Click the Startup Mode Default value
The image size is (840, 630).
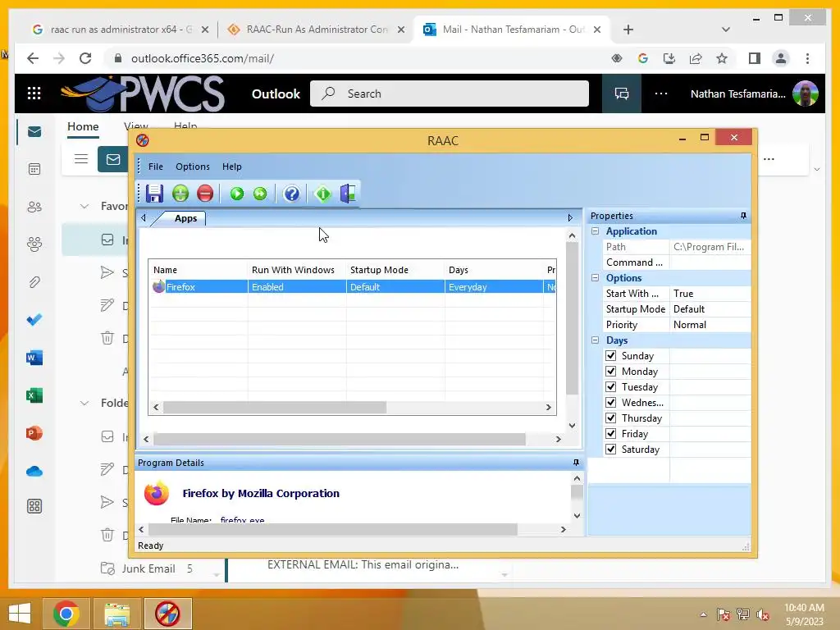[x=710, y=309]
